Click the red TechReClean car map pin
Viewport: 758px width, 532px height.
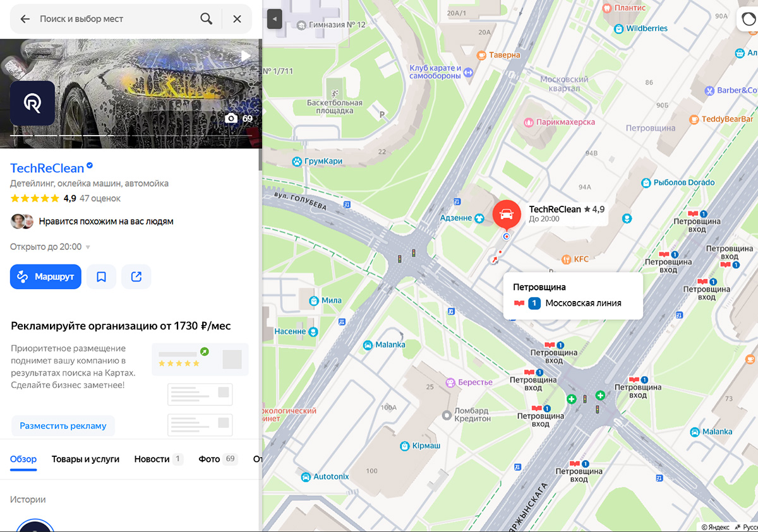506,215
